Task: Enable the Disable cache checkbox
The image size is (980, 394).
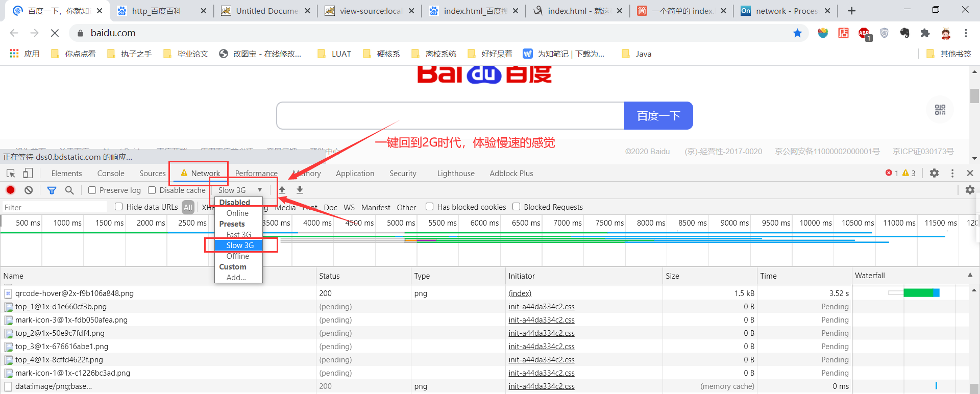Action: 152,190
